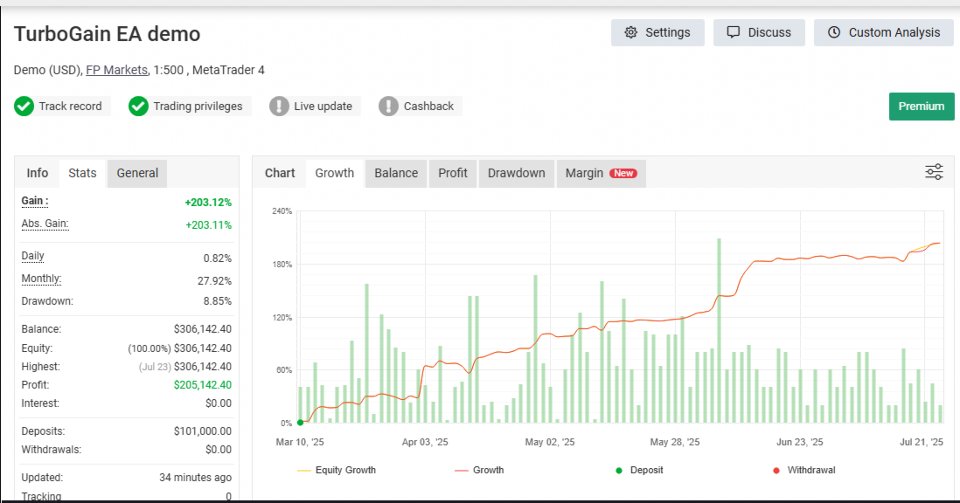
Task: Click the Trading privileges green checkmark icon
Action: 139,106
